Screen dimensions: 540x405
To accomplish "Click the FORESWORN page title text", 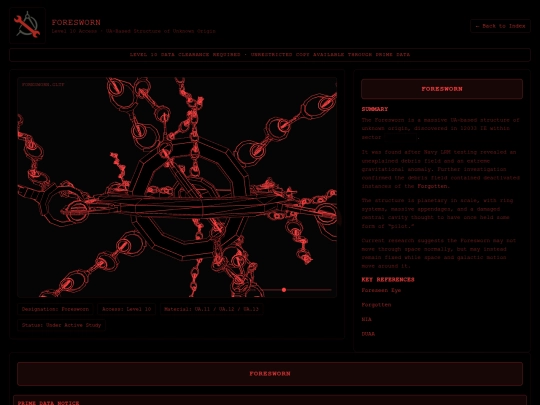I will 76,22.
